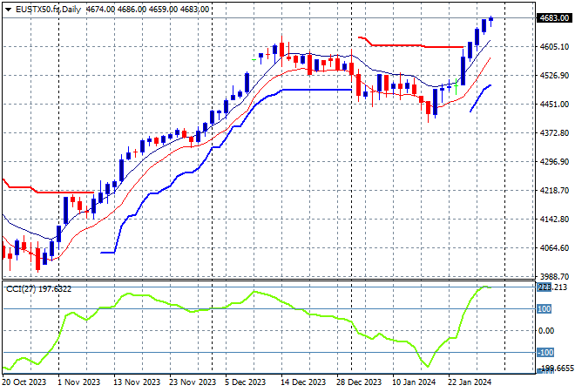Click the 20 Oct 2023 date label
575x392 pixels.
[24, 382]
